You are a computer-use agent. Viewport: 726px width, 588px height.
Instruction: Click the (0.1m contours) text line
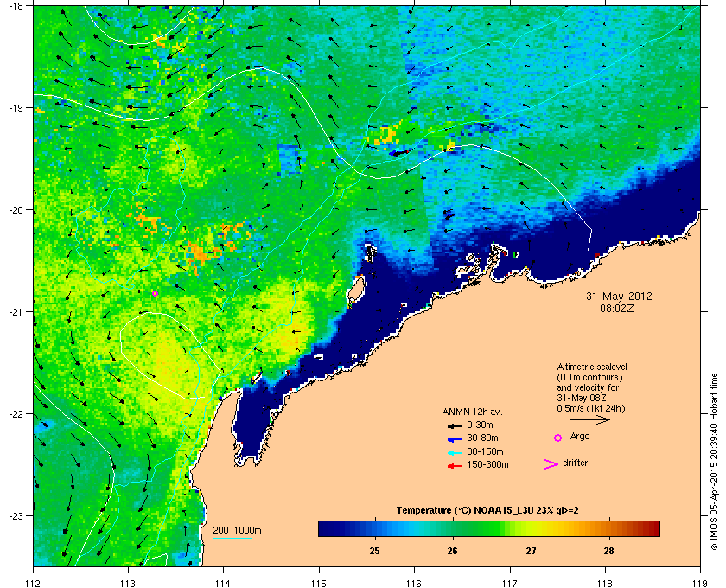[589, 377]
